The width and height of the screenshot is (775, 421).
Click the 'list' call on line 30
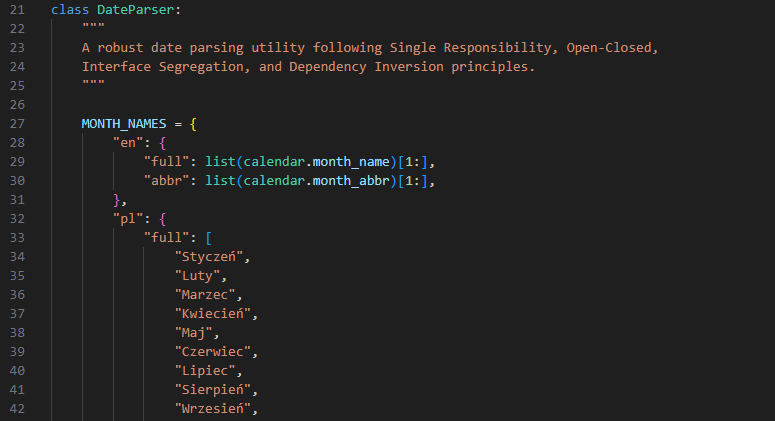[x=220, y=181]
